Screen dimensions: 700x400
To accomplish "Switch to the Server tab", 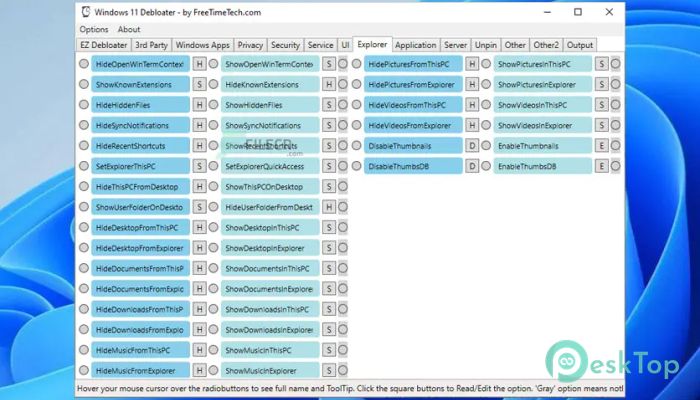I will click(x=455, y=45).
